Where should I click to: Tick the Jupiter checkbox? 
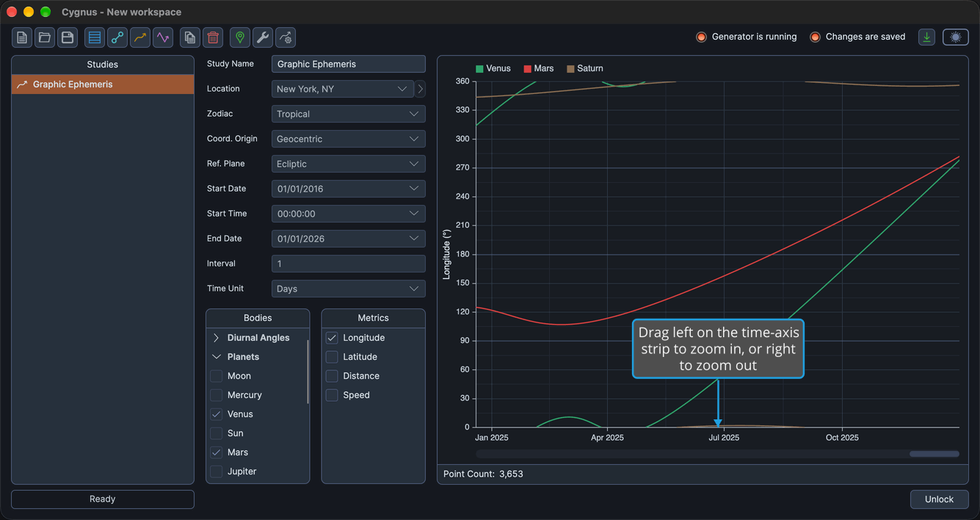217,472
